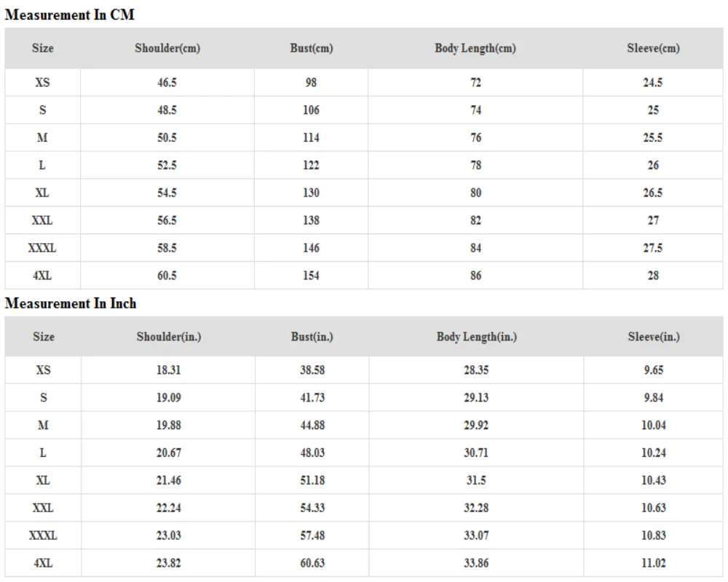Select the 11.02 sleeve inch cell
The height and width of the screenshot is (582, 728).
(654, 563)
